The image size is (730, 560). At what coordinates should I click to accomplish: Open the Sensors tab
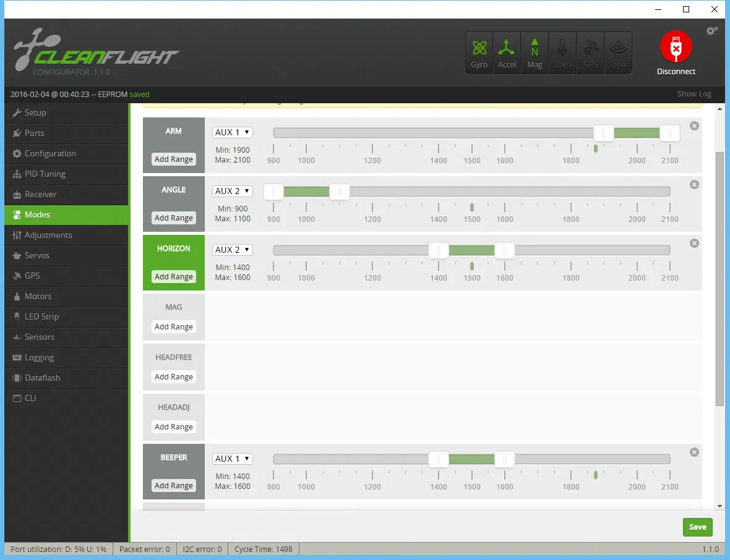66,337
